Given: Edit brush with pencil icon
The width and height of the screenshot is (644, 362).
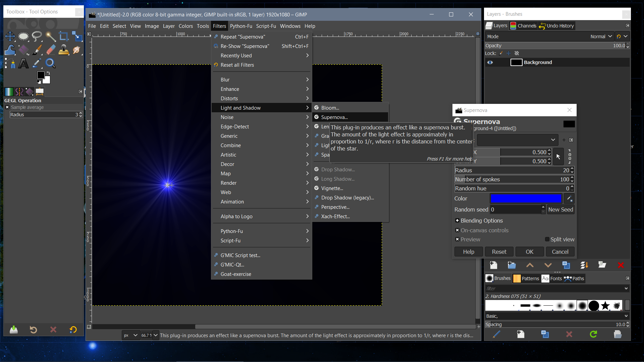Looking at the screenshot, I should click(496, 334).
